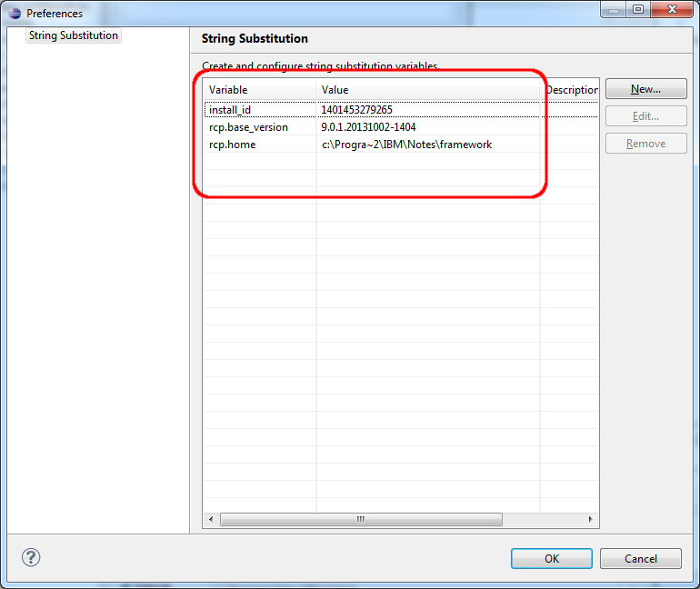Maximize the Preferences window
This screenshot has width=700, height=589.
[636, 11]
